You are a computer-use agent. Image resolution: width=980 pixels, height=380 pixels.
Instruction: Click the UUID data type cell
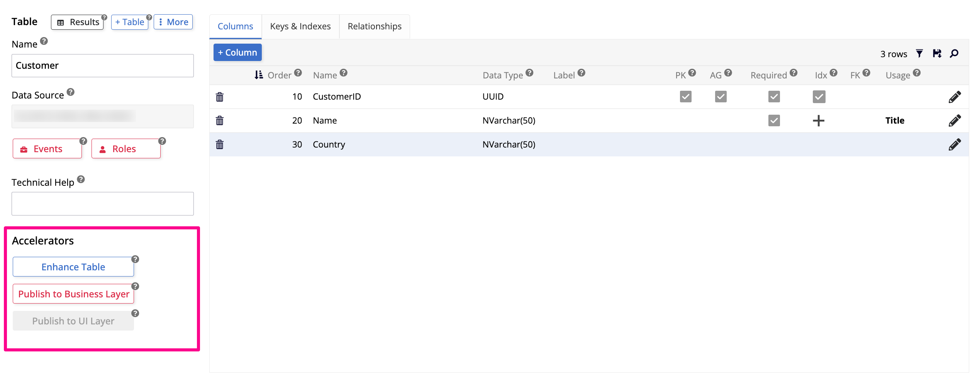pyautogui.click(x=493, y=97)
